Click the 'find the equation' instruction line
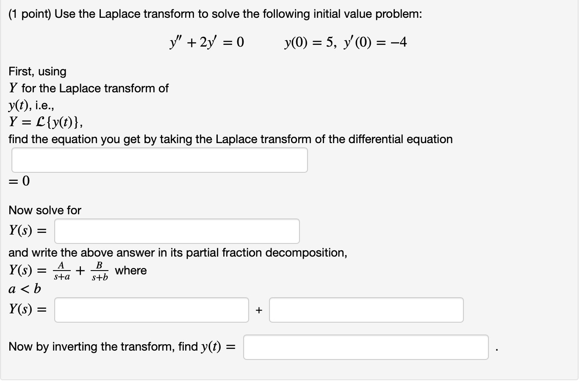 (x=231, y=139)
